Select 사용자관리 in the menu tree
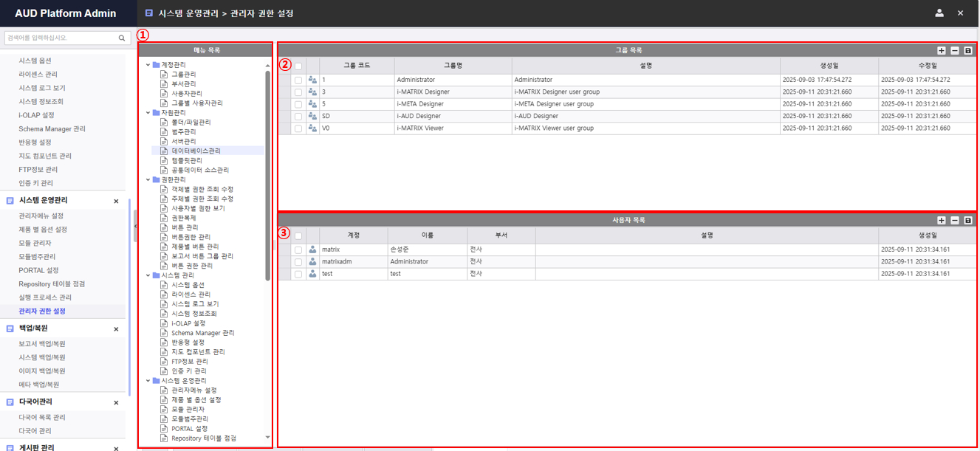 [186, 94]
